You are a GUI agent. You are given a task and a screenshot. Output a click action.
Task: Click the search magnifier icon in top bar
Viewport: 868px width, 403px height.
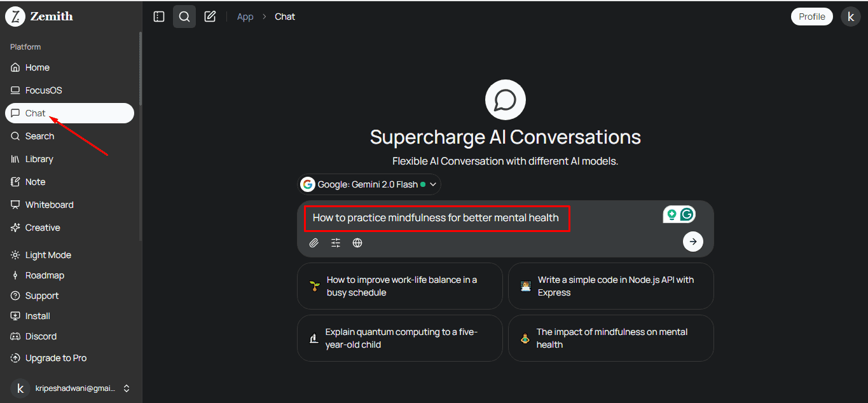184,17
